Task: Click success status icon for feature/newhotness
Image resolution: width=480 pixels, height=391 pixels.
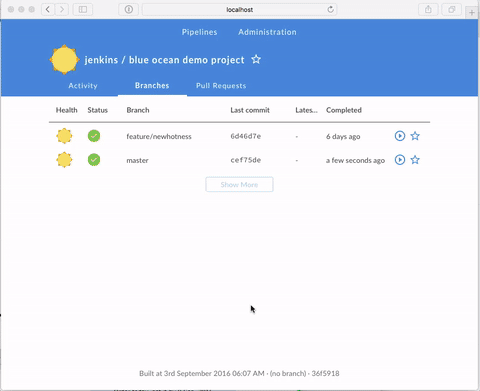Action: coord(94,136)
